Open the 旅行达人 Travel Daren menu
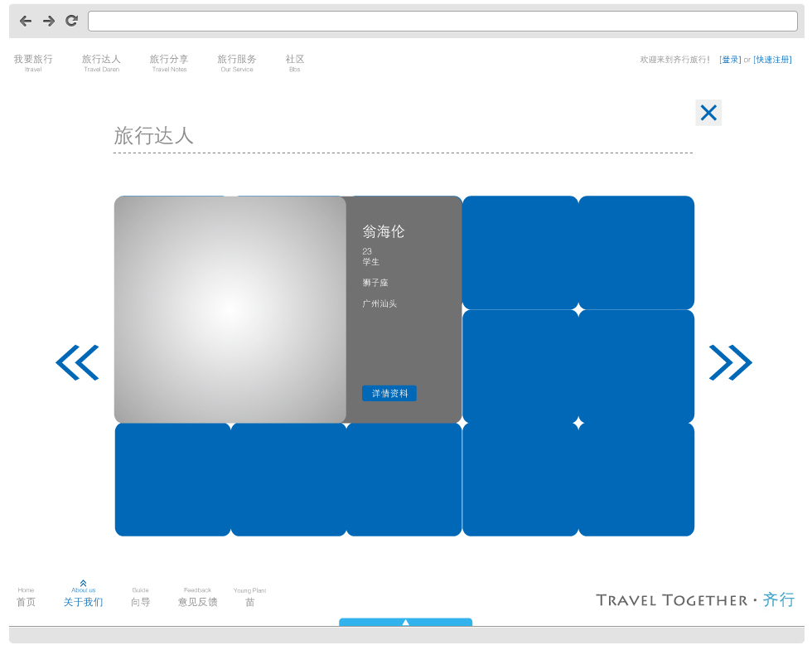 (x=101, y=62)
